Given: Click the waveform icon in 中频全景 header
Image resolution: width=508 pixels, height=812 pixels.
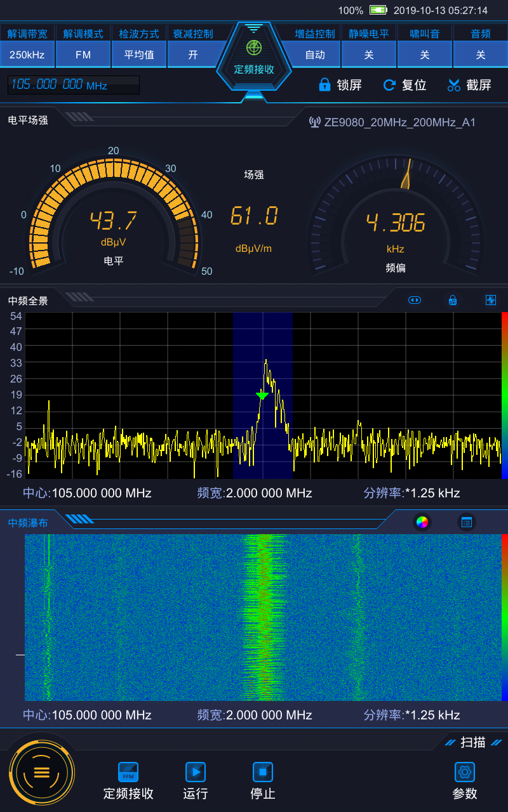Looking at the screenshot, I should [x=491, y=300].
